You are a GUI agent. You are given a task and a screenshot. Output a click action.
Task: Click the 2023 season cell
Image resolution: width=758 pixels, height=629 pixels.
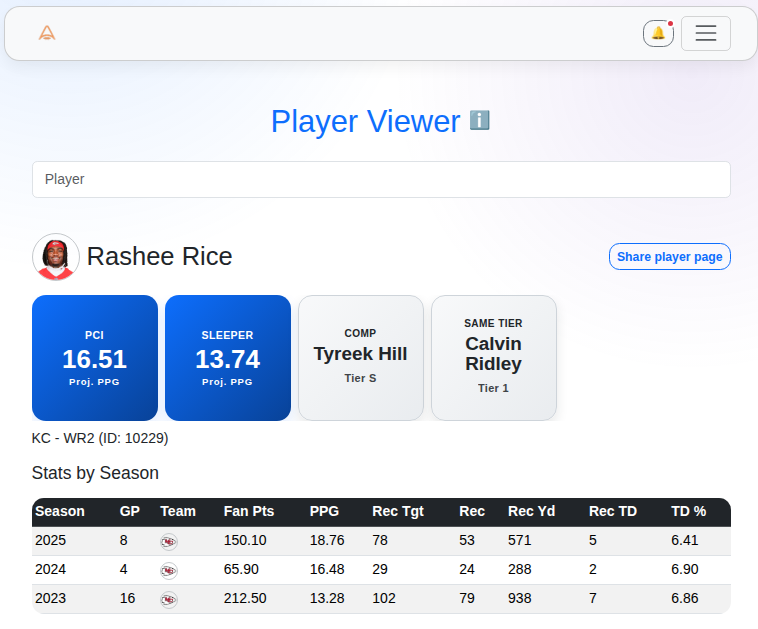[x=50, y=598]
